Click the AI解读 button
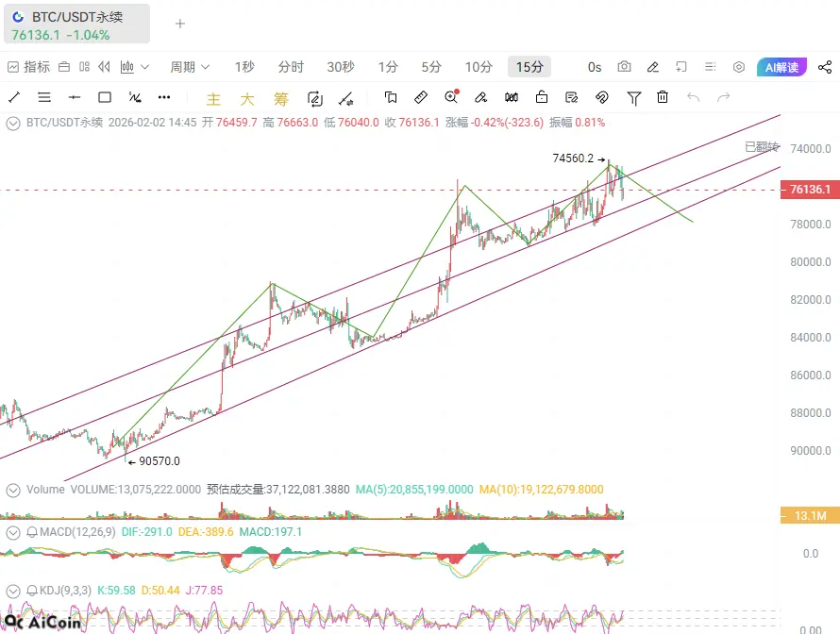The width and height of the screenshot is (840, 634). [781, 67]
